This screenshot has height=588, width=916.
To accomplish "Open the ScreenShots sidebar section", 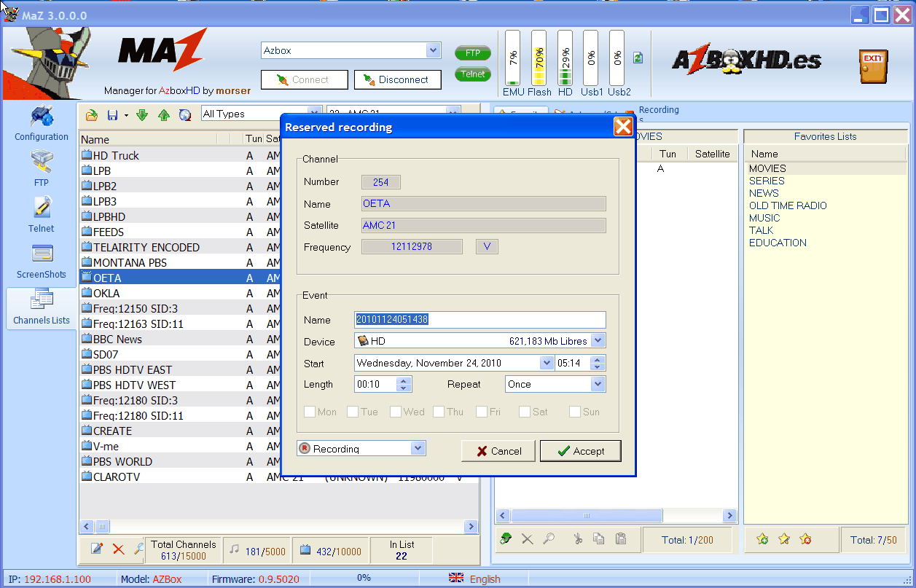I will (42, 261).
